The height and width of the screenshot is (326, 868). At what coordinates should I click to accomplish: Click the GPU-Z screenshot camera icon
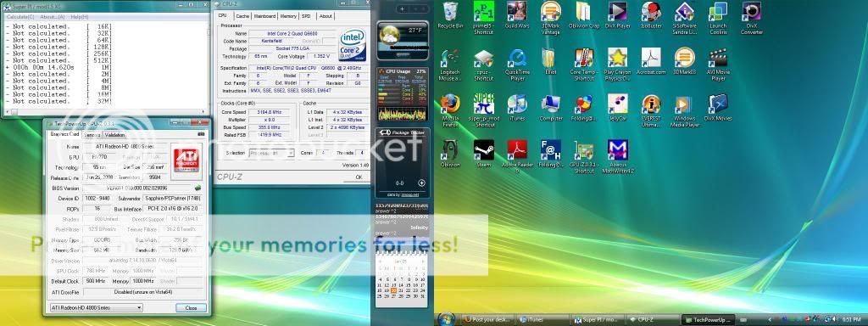click(200, 135)
